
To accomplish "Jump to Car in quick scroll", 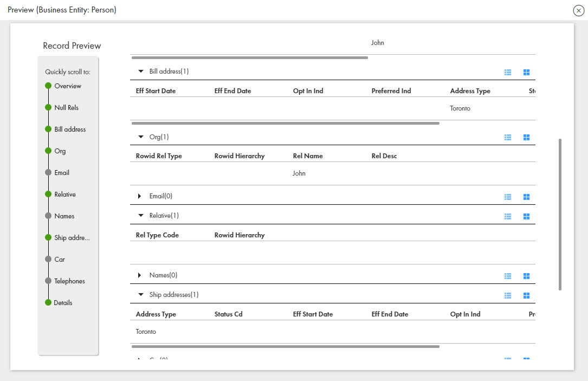I will [59, 260].
